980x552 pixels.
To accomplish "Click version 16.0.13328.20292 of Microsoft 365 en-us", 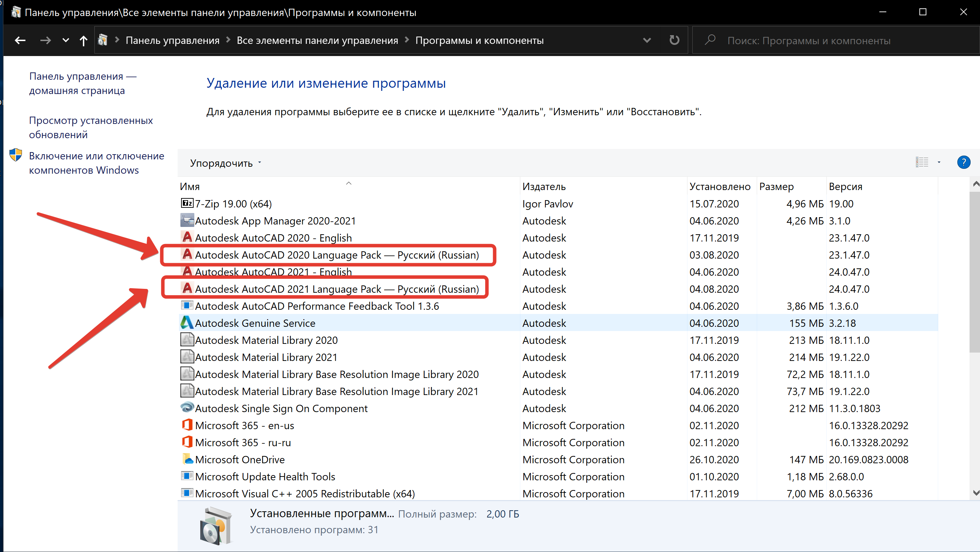I will point(869,425).
